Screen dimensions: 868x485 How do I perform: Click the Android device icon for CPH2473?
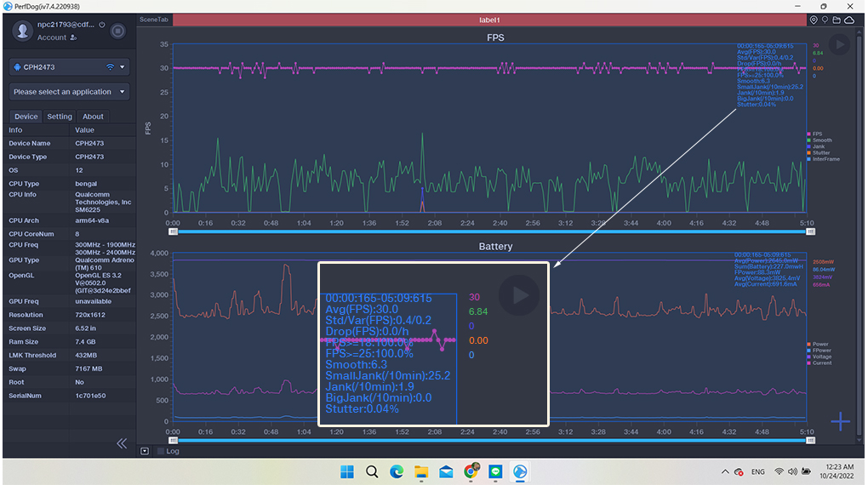(17, 67)
